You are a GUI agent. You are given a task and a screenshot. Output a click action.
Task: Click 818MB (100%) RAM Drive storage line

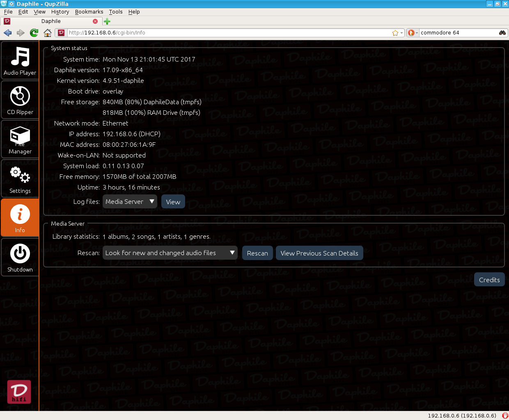pyautogui.click(x=151, y=112)
